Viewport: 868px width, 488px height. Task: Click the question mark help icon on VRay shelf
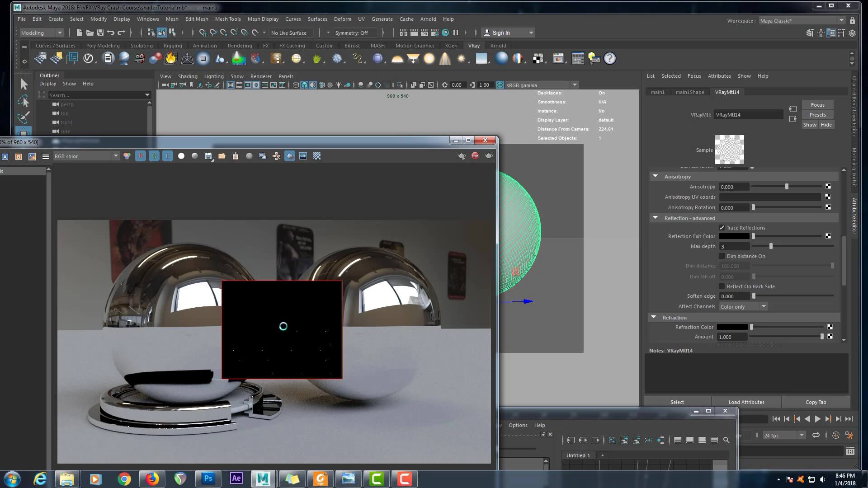click(609, 58)
